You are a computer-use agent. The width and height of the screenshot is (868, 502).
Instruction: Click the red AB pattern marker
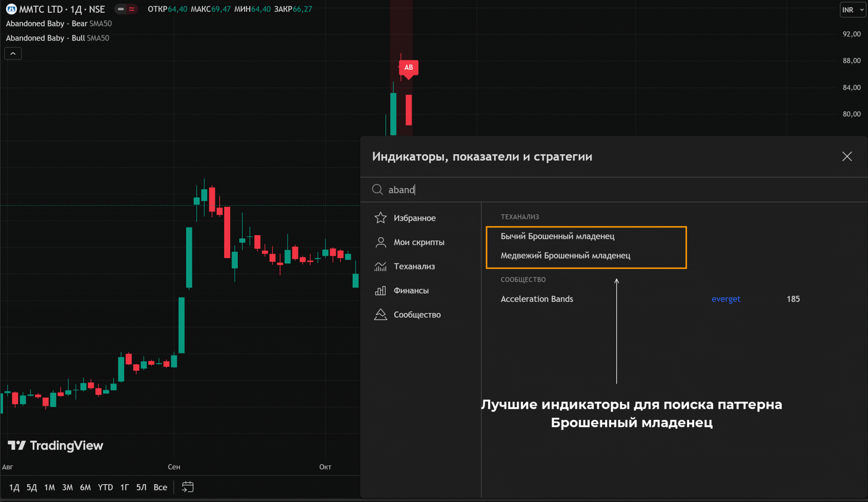tap(409, 68)
